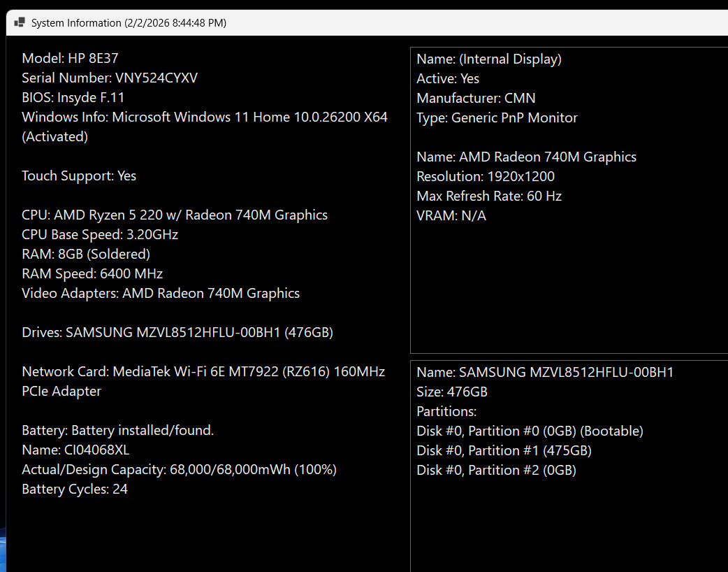The width and height of the screenshot is (728, 572).
Task: Click the Windows Info Microsoft Windows 11 line
Action: coord(205,117)
